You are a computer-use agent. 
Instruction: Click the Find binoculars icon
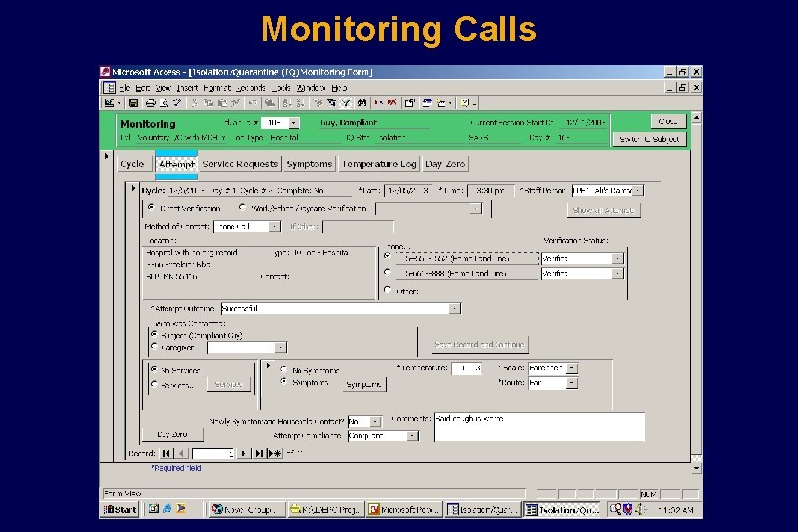(362, 103)
